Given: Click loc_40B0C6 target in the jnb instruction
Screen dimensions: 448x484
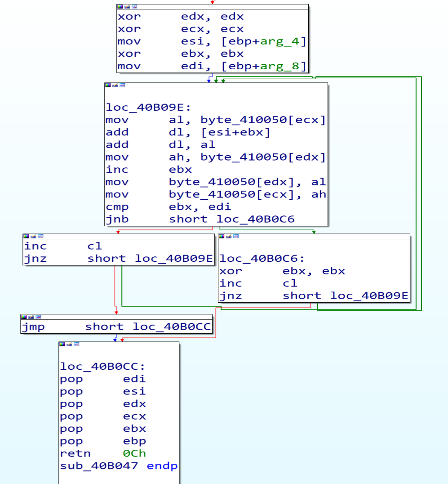Looking at the screenshot, I should [256, 219].
